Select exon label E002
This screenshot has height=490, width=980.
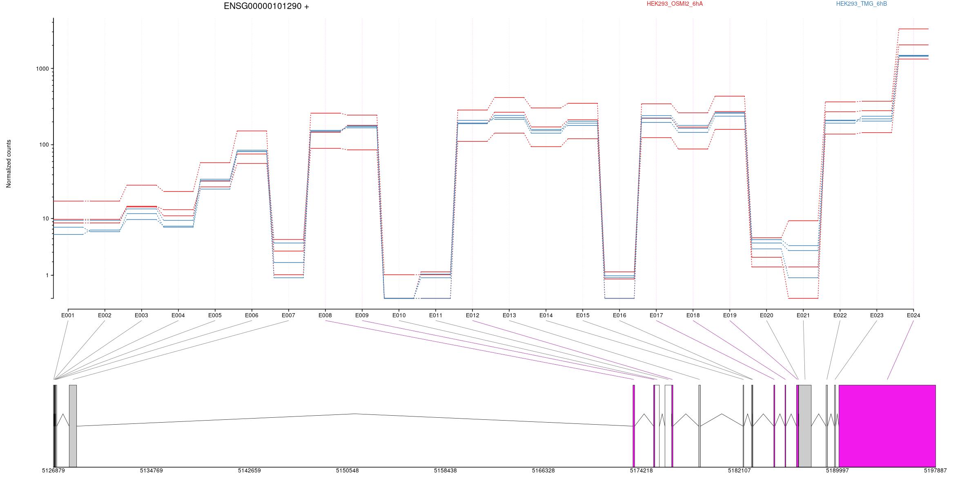pyautogui.click(x=105, y=315)
